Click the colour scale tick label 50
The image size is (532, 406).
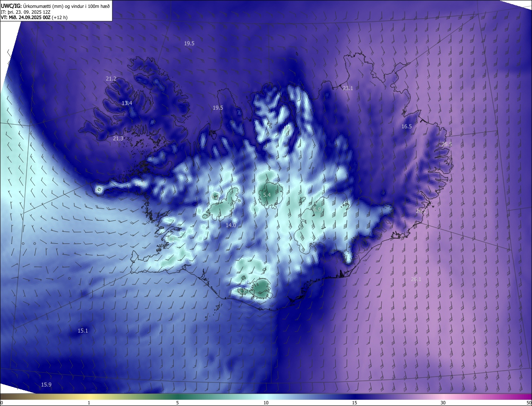(x=529, y=403)
